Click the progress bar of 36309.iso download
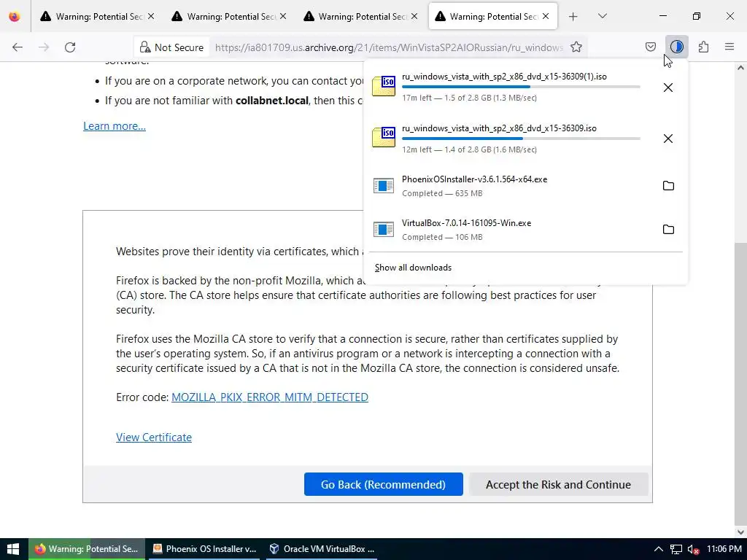 pyautogui.click(x=521, y=139)
